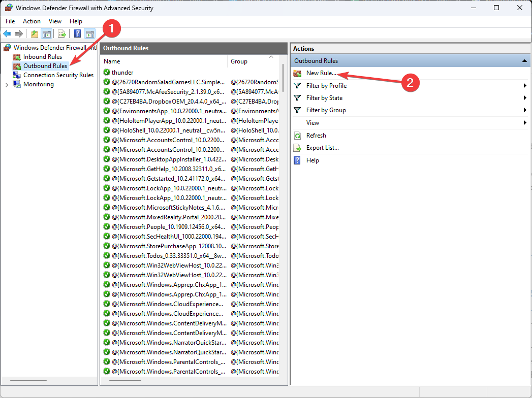
Task: Sort by the Group column header
Action: (253, 61)
